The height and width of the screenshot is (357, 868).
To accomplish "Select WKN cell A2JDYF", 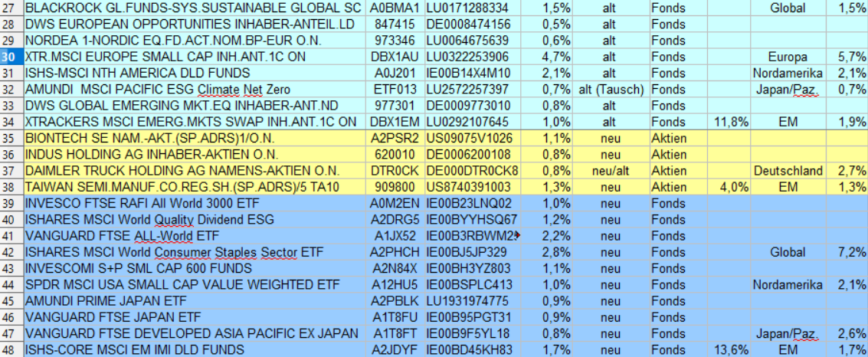I will (x=395, y=350).
